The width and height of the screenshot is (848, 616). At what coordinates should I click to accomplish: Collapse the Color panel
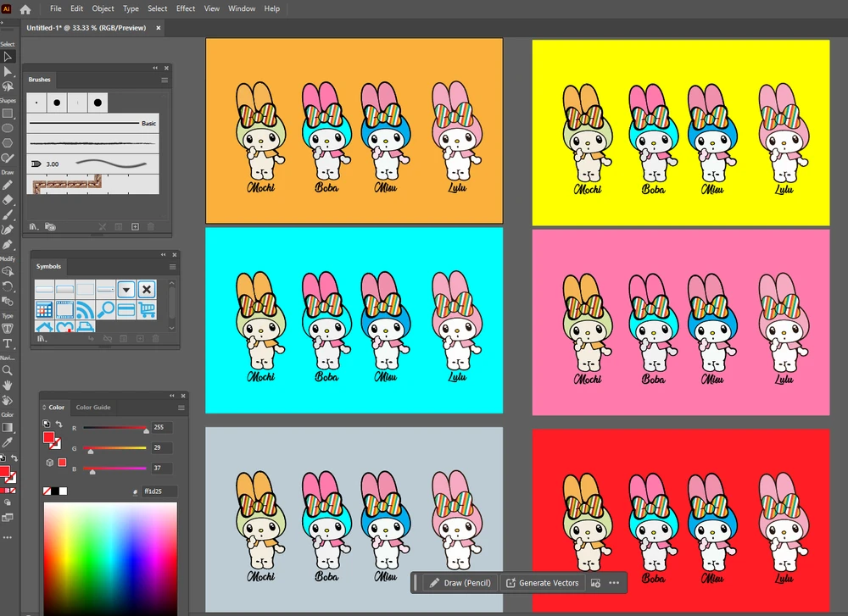pos(172,396)
